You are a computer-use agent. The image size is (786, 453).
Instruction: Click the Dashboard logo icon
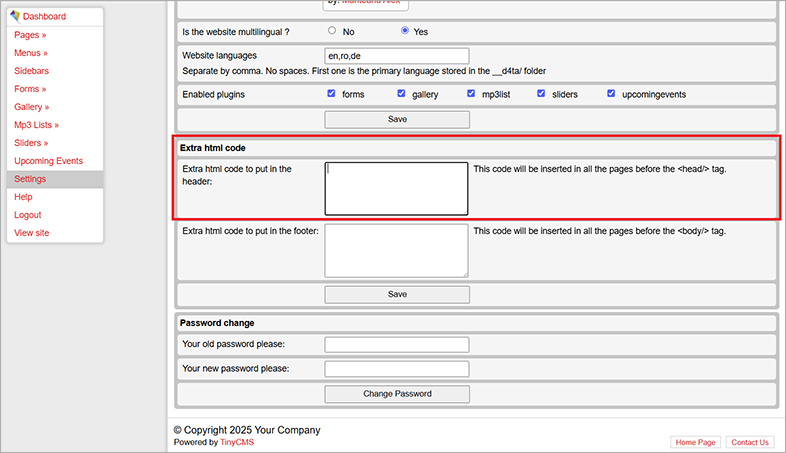pyautogui.click(x=15, y=16)
